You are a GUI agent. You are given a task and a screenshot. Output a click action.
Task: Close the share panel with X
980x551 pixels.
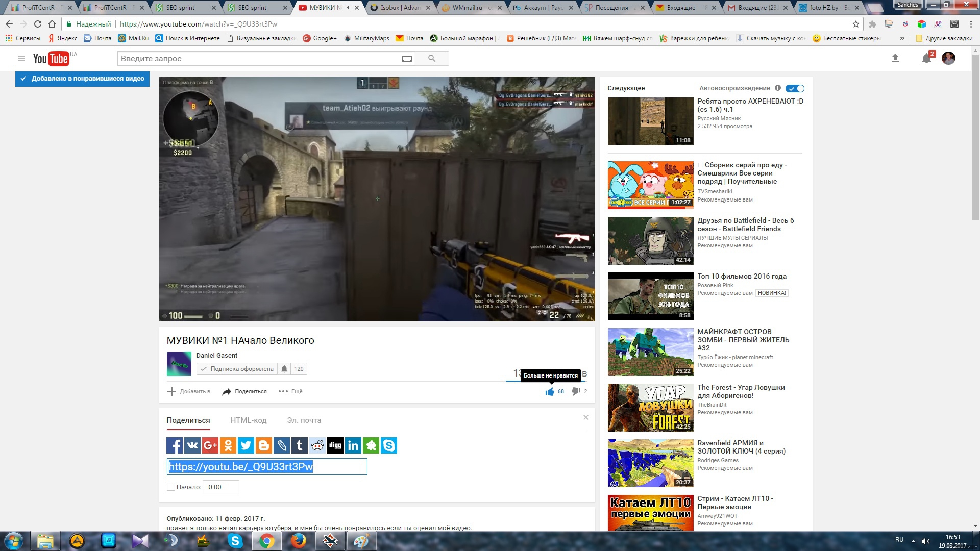[x=586, y=417]
